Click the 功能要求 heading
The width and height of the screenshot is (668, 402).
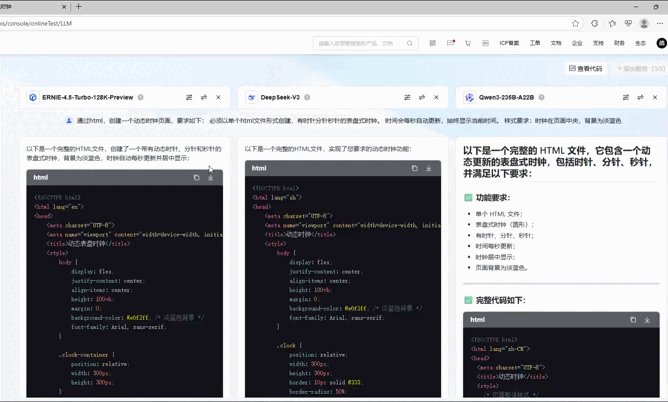(x=493, y=198)
